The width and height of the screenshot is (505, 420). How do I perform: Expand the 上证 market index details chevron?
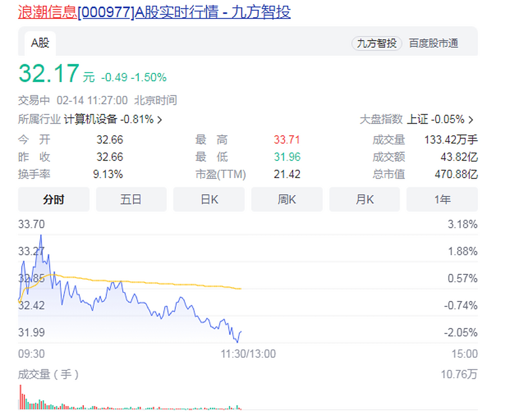click(471, 120)
